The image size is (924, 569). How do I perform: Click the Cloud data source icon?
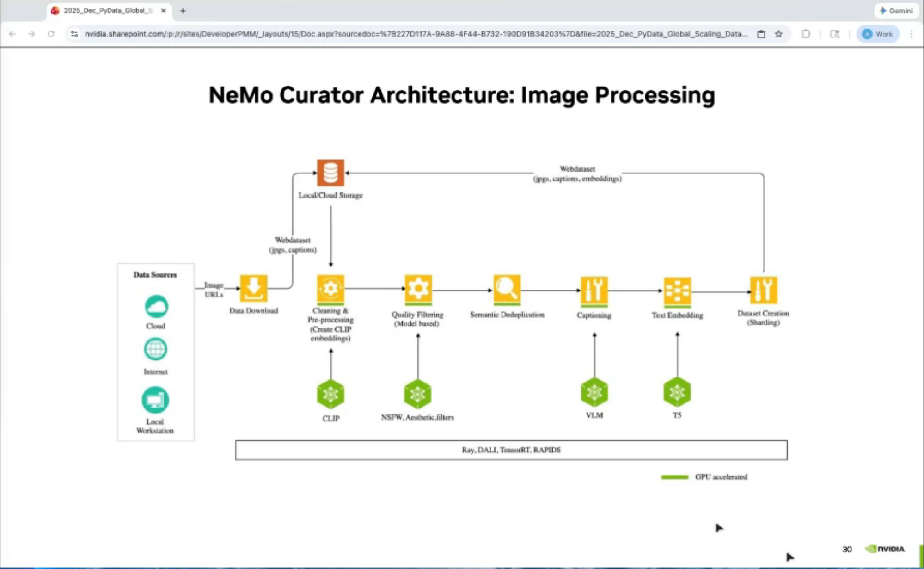pyautogui.click(x=156, y=306)
